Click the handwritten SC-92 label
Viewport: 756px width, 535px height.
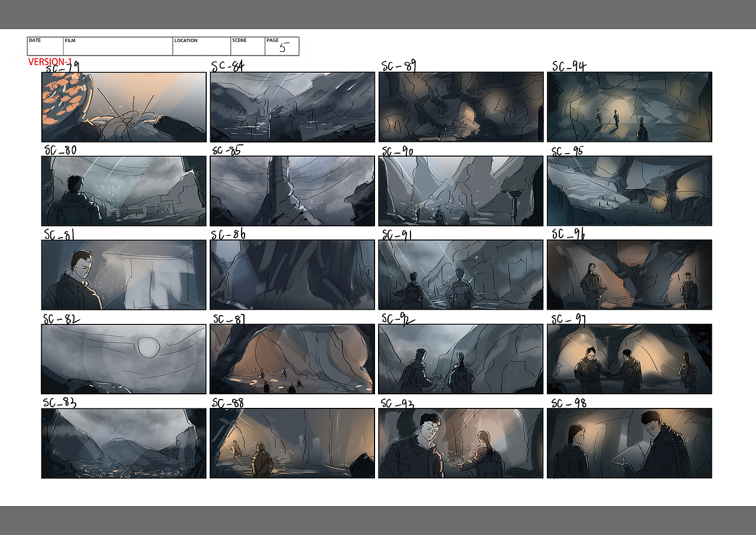[x=399, y=319]
